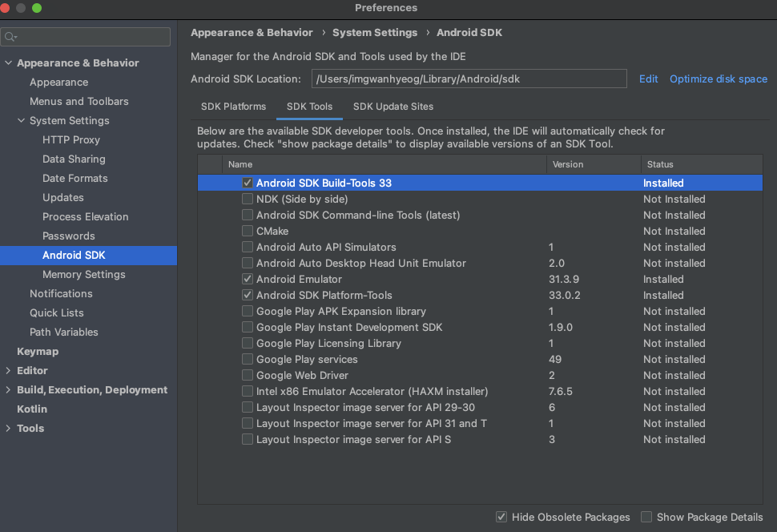Open Menus and Toolbars settings

pyautogui.click(x=79, y=101)
